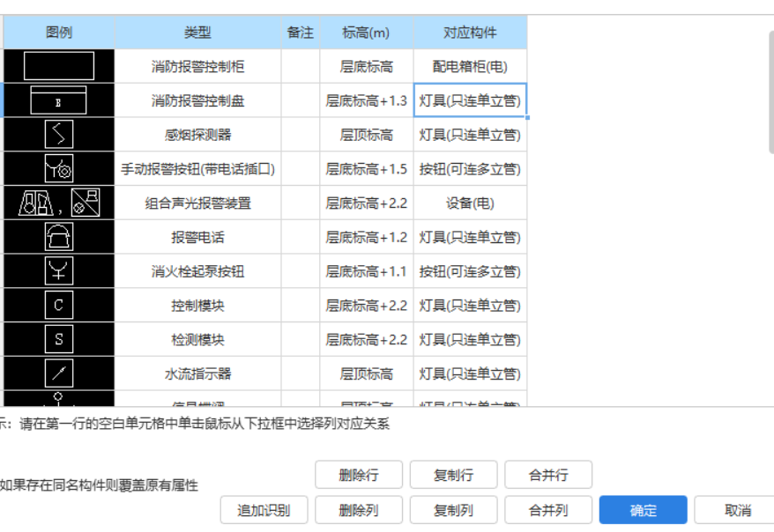The width and height of the screenshot is (774, 532).
Task: Click 对应构件 cell of 消火栓起泵按钮 row
Action: [470, 270]
